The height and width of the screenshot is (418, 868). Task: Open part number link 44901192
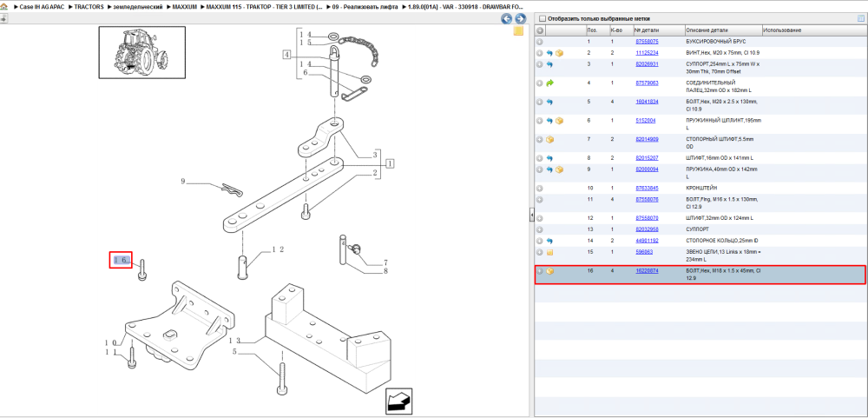click(647, 241)
